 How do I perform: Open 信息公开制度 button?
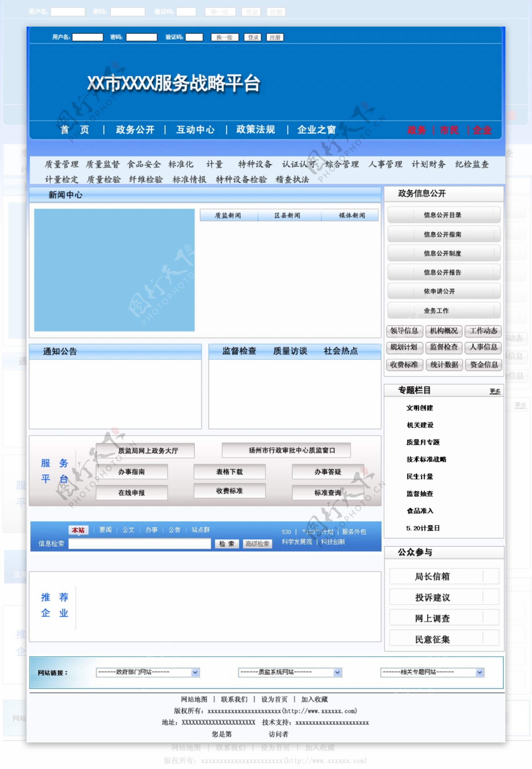click(x=444, y=253)
